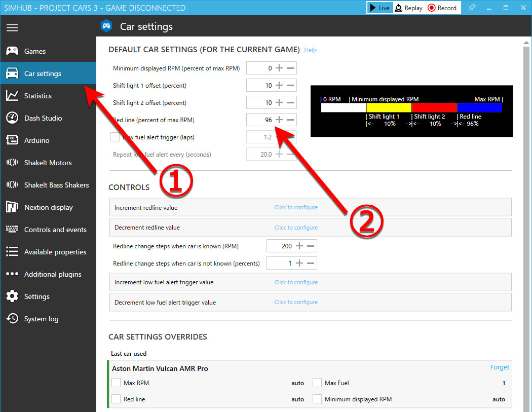This screenshot has width=532, height=412.
Task: Decrease redline change steps percents
Action: tap(311, 263)
